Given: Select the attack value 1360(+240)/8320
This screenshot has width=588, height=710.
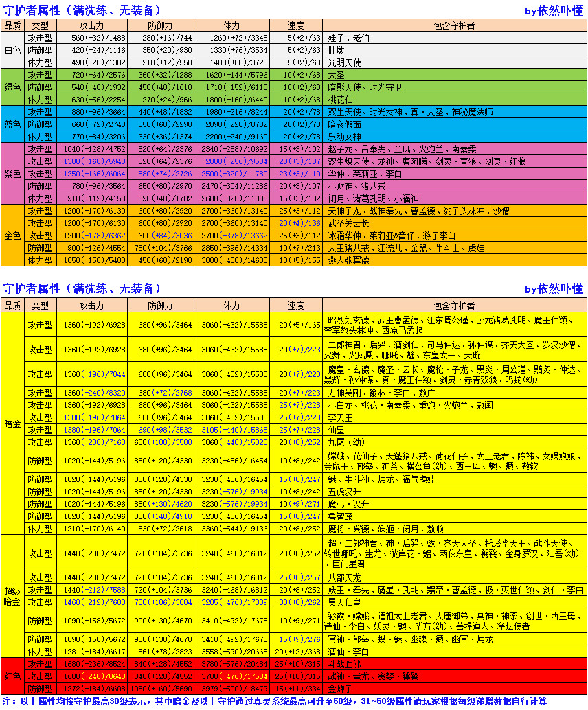Looking at the screenshot, I should [94, 393].
